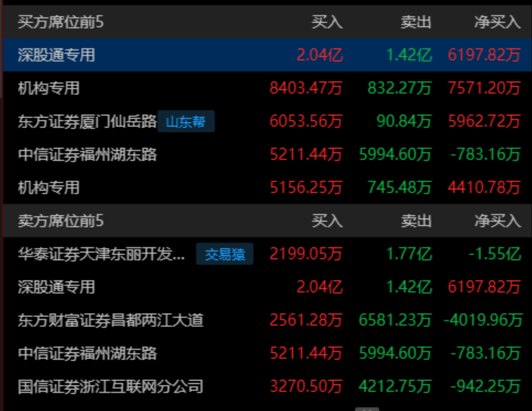Viewport: 532px width, 411px height.
Task: Click the 90.84万 sell amount
Action: [404, 122]
